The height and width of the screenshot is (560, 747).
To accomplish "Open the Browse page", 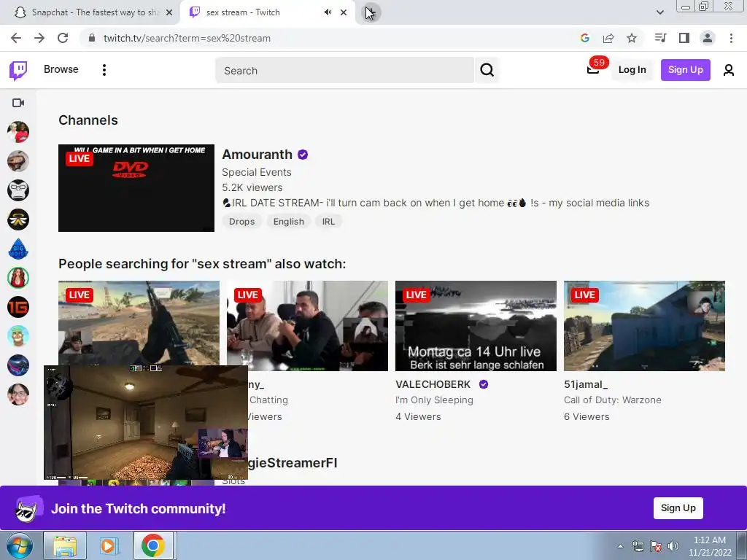I will coord(61,69).
